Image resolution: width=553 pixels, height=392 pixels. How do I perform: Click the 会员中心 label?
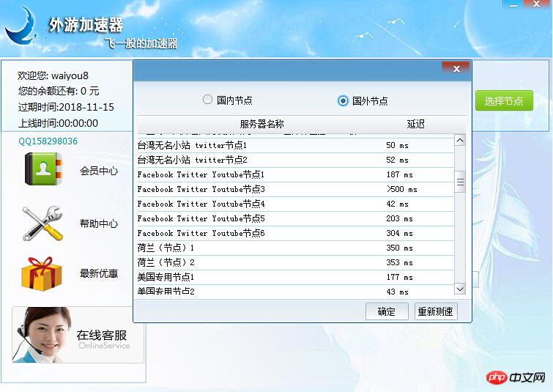(x=99, y=171)
